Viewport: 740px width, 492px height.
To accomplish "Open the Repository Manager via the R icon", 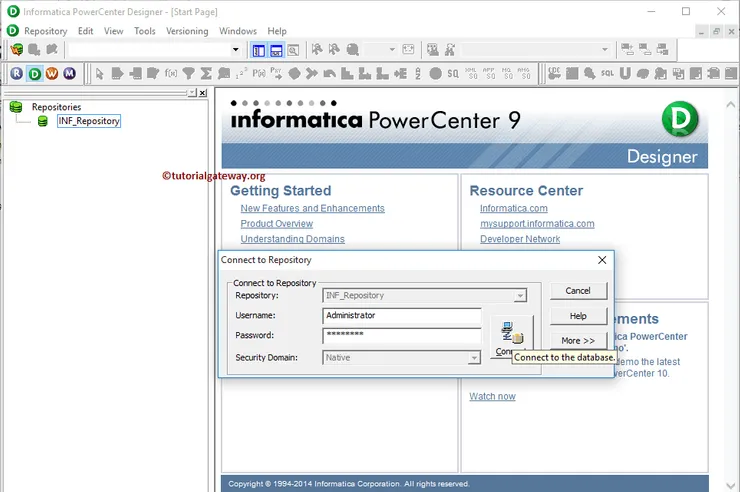I will click(17, 74).
